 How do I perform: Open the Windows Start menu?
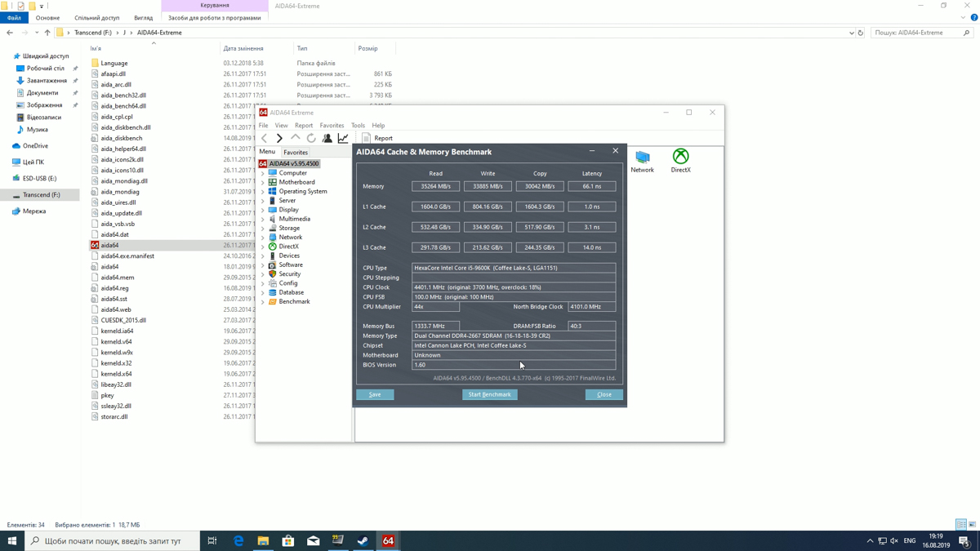point(12,540)
